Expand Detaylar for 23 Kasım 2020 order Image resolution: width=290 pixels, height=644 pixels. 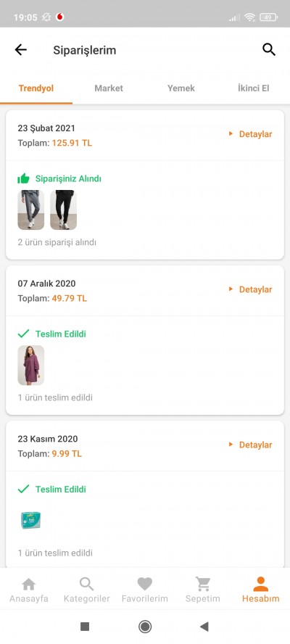pyautogui.click(x=251, y=445)
